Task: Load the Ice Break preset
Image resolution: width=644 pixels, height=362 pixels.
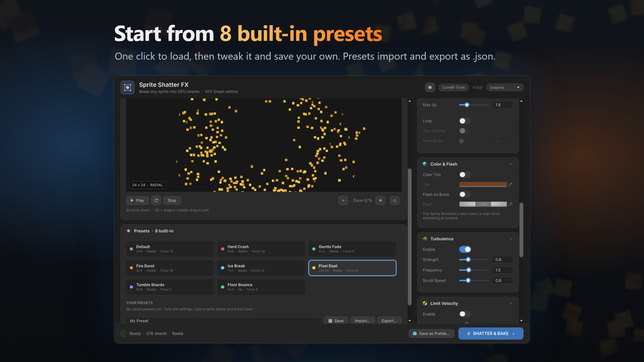Action: (261, 268)
